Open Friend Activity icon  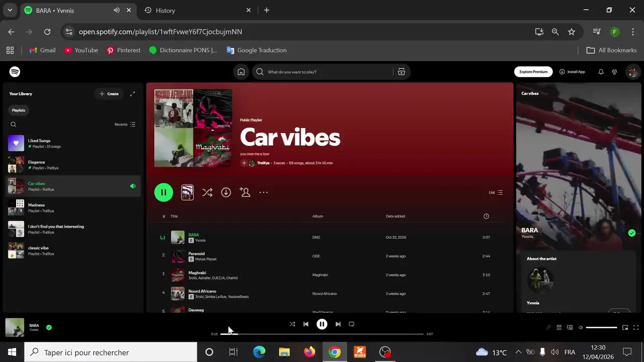tap(614, 72)
